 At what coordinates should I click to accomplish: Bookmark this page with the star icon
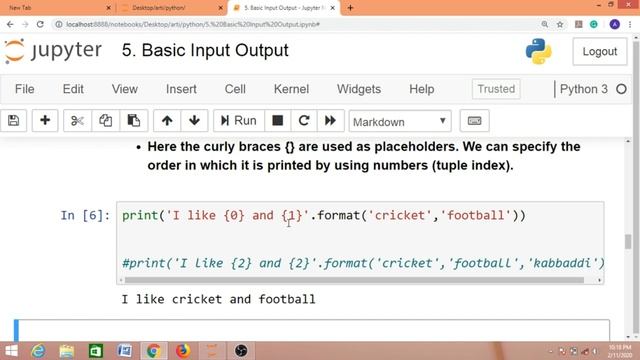coord(560,24)
